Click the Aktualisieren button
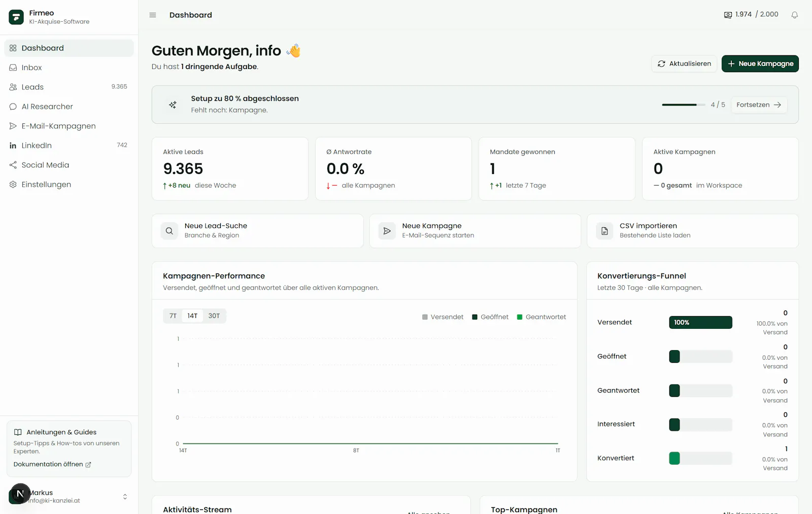Screen dimensions: 812x514 coord(684,64)
